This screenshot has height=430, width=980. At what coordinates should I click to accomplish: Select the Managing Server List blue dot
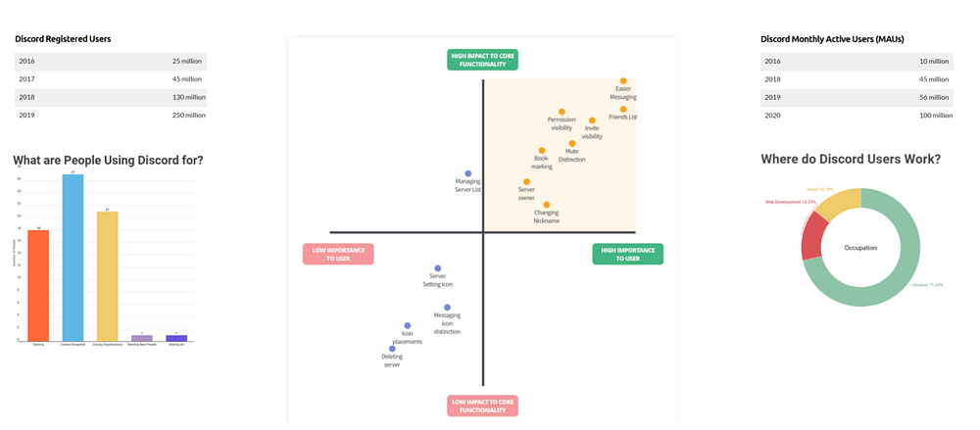pyautogui.click(x=467, y=173)
